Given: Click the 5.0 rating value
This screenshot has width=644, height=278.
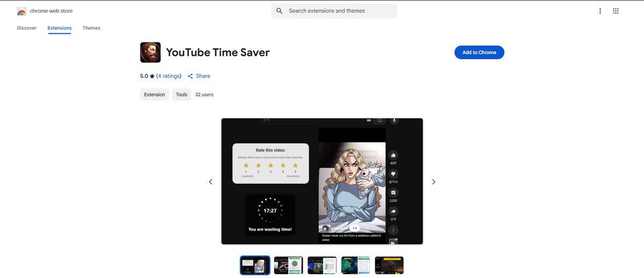Looking at the screenshot, I should click(x=144, y=76).
